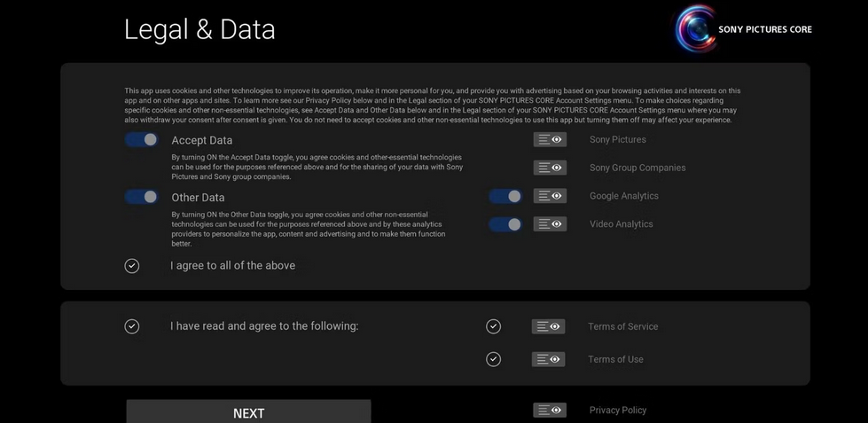Image resolution: width=868 pixels, height=423 pixels.
Task: Toggle the Other Data switch
Action: 141,197
